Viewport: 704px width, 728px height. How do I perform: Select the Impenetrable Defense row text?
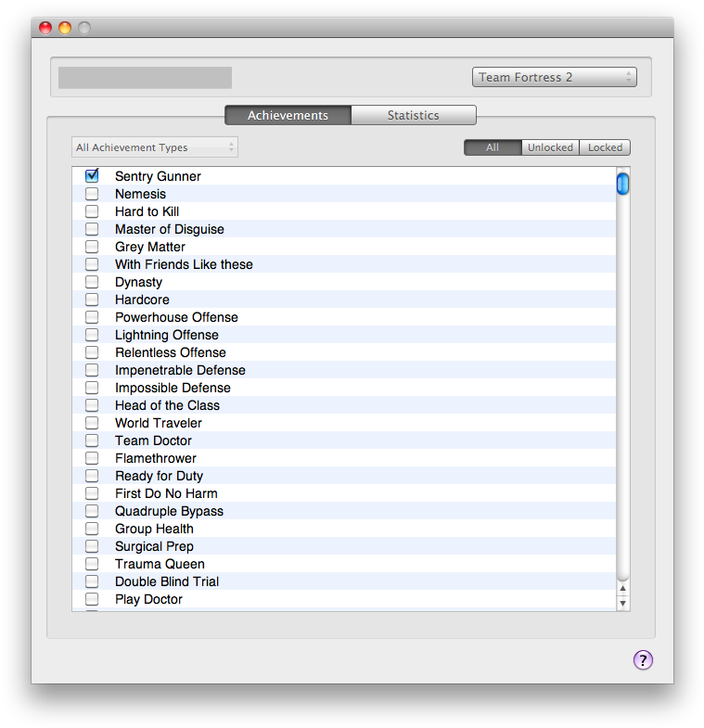tap(180, 371)
